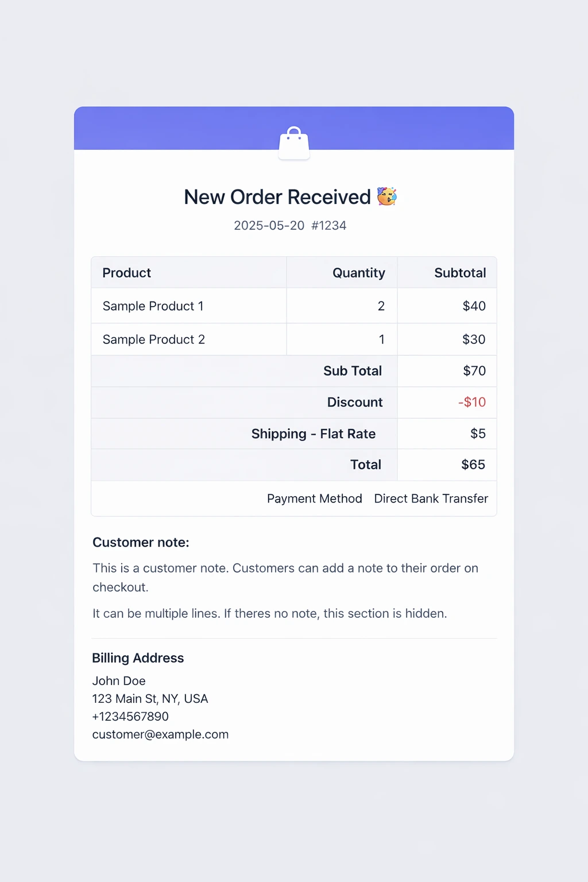Click the Billing Address heading
The width and height of the screenshot is (588, 882).
pos(138,658)
